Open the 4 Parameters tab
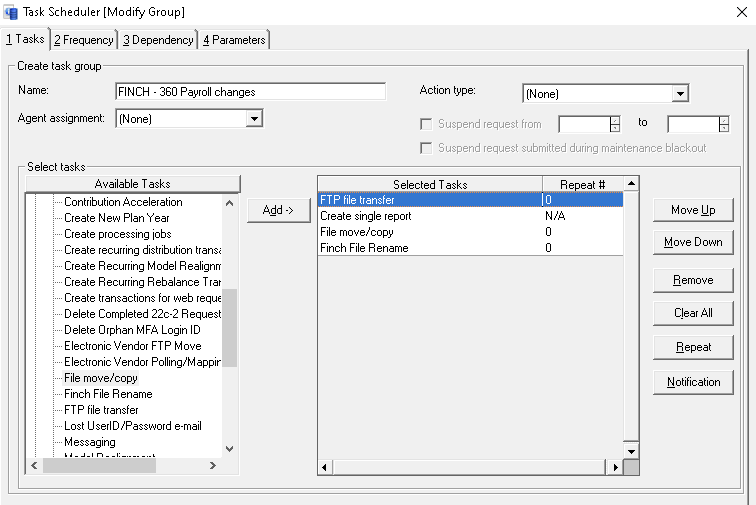The height and width of the screenshot is (505, 756). [234, 40]
